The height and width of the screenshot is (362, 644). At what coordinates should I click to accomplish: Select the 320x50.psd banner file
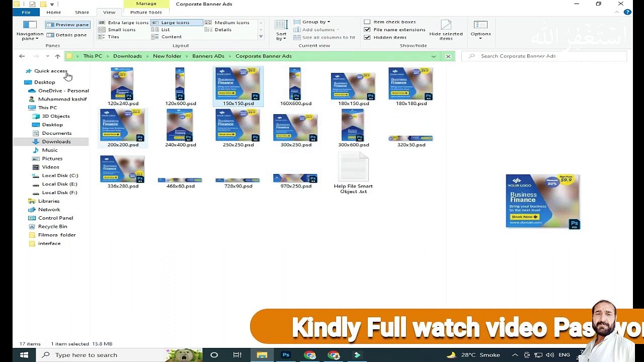[x=411, y=141]
